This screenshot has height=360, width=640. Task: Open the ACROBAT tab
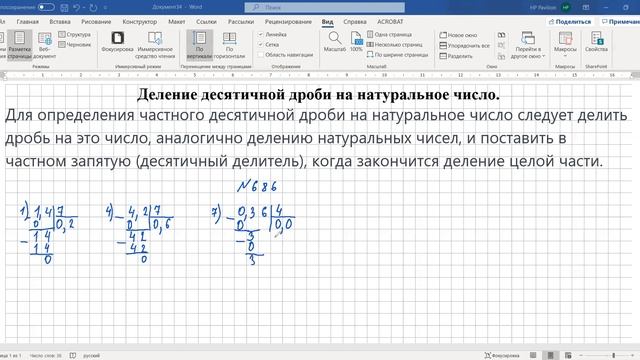click(390, 22)
